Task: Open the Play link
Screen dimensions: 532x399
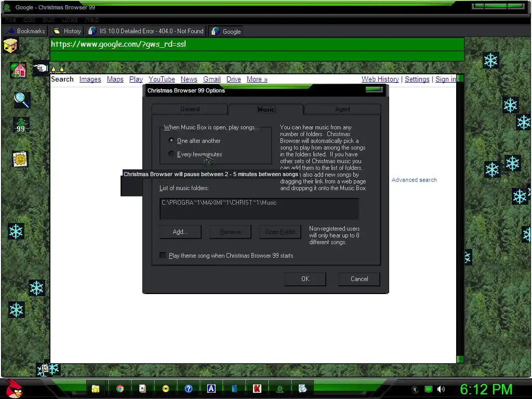Action: click(x=136, y=79)
